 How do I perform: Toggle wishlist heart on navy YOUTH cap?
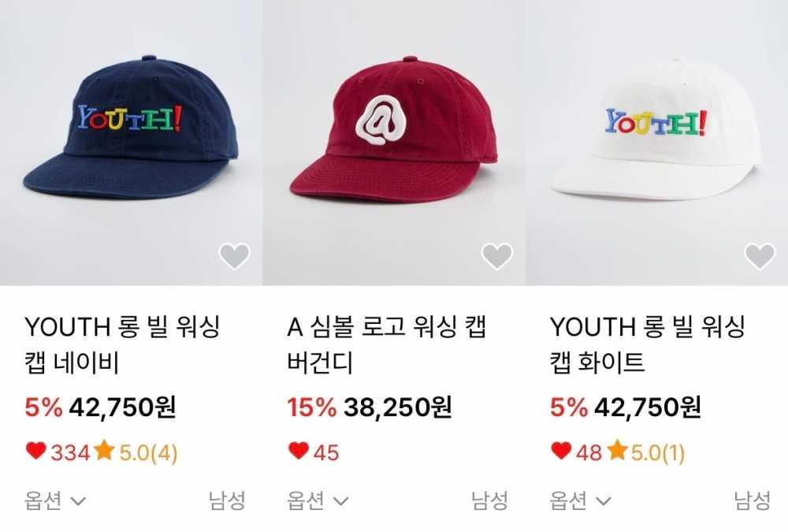pyautogui.click(x=235, y=256)
